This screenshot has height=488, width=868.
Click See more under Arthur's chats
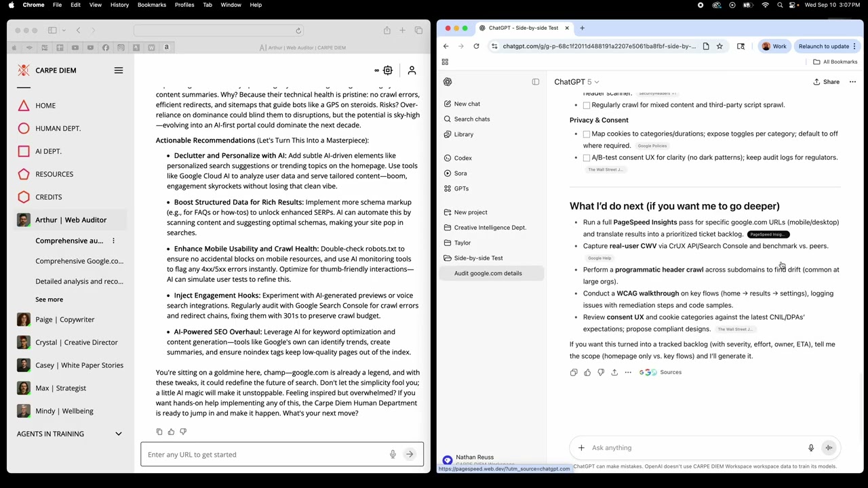coord(49,300)
